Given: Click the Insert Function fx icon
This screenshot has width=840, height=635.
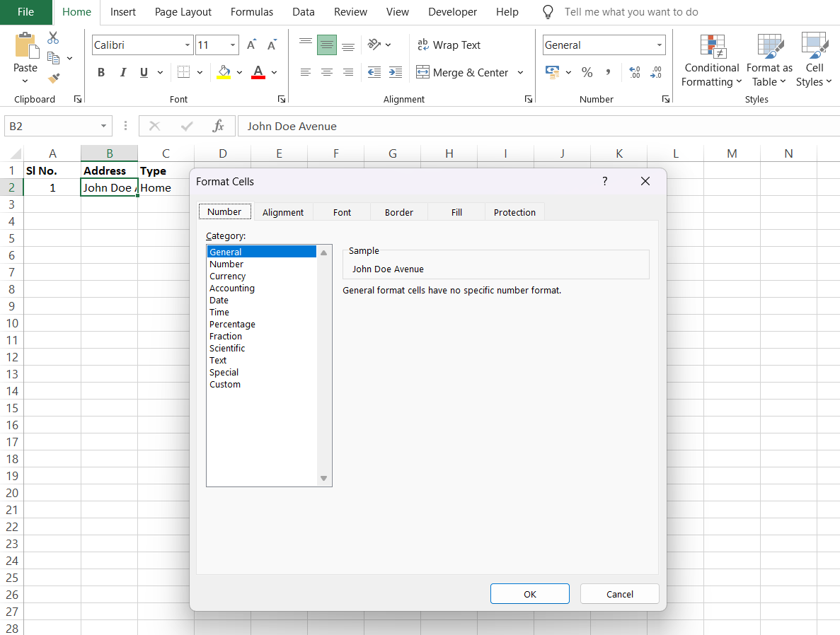Looking at the screenshot, I should (218, 127).
